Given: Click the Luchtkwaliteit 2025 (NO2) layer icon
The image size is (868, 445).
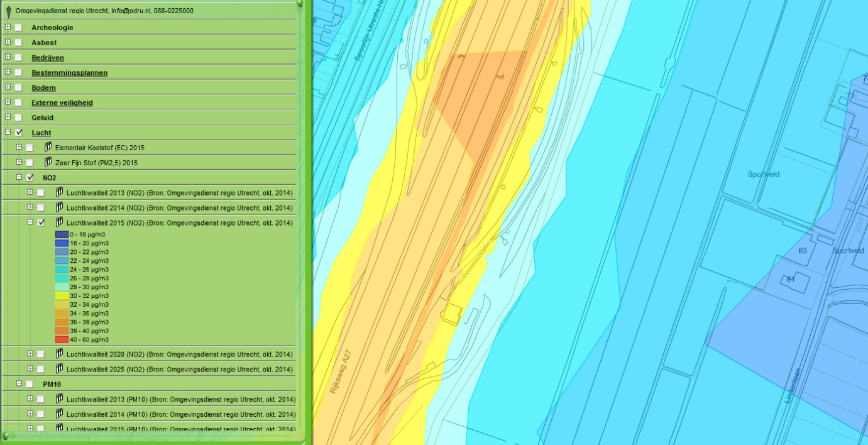Looking at the screenshot, I should tap(59, 368).
